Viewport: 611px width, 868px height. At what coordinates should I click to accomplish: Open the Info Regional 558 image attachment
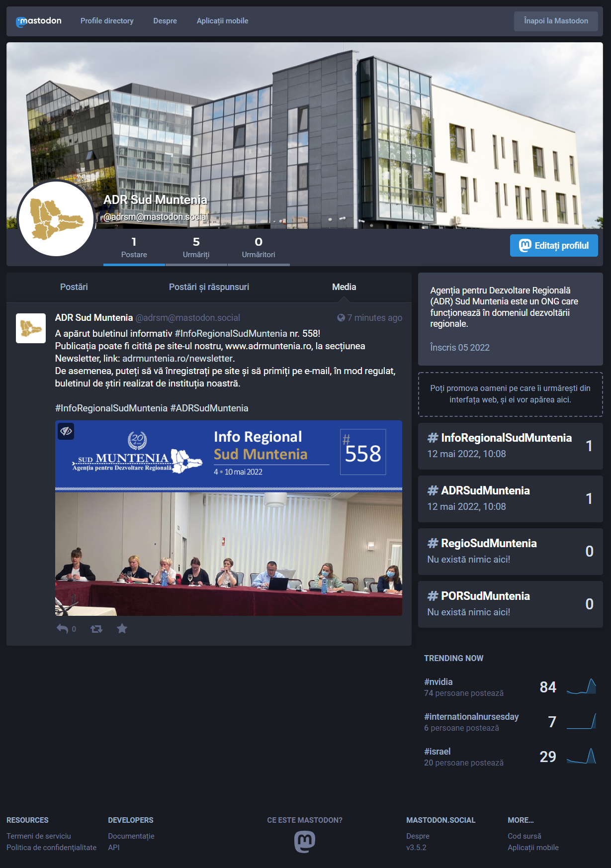[229, 518]
